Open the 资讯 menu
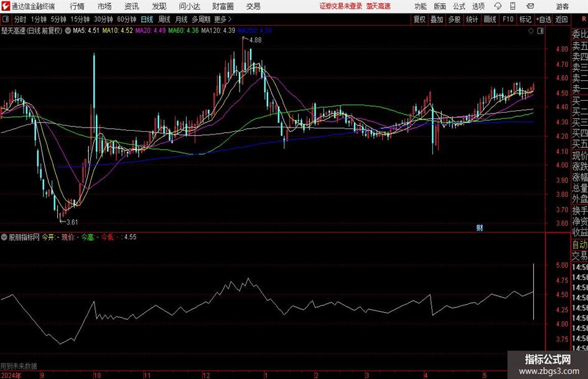 pyautogui.click(x=132, y=6)
